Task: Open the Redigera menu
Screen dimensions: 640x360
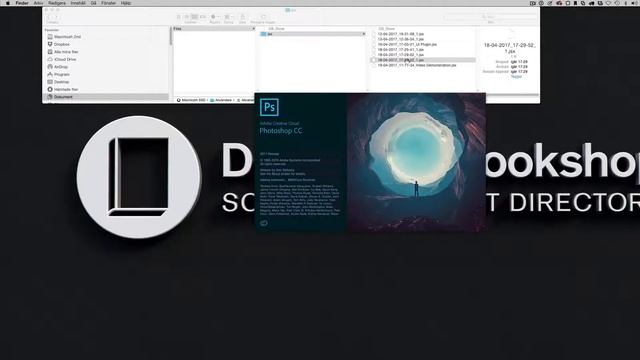Action: pos(57,3)
